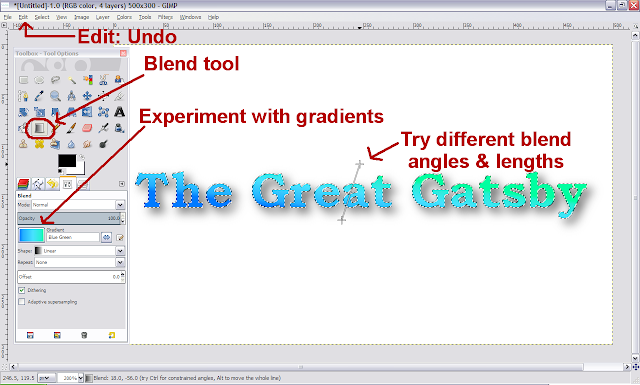Click the black foreground color swatch
This screenshot has height=385, width=640.
point(67,160)
